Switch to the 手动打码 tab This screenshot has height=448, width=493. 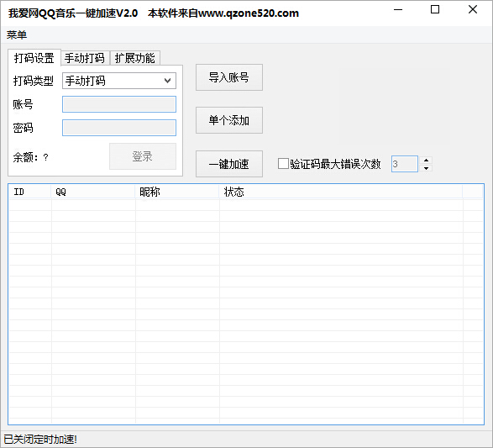tap(85, 58)
